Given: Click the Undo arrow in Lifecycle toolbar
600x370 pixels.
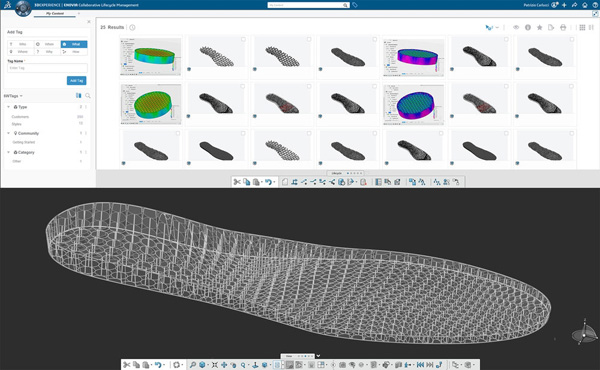Looking at the screenshot, I should click(268, 182).
